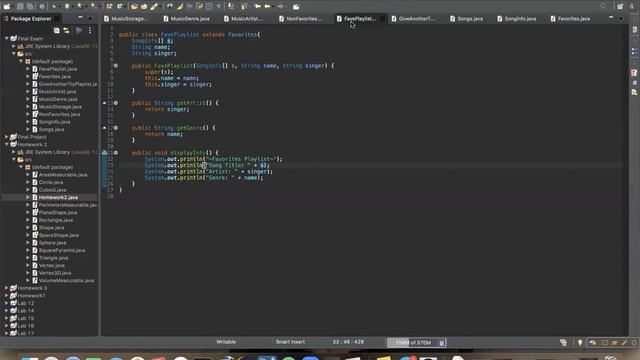Click the garbage collector trash icon
640x360 pixels.
coord(442,343)
